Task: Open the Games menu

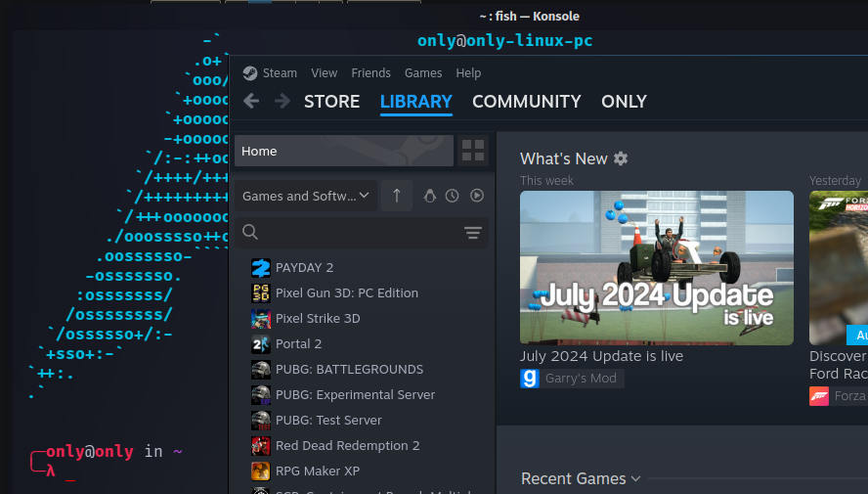Action: pyautogui.click(x=423, y=73)
